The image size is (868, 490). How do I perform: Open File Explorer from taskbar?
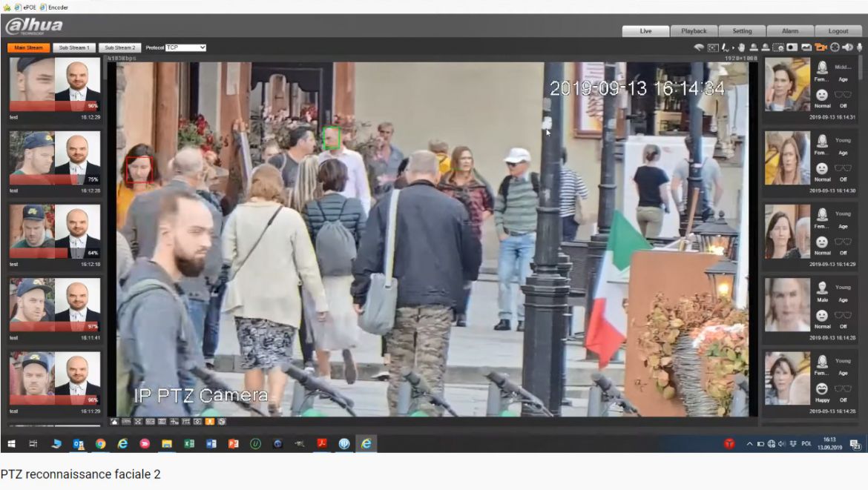[x=167, y=443]
